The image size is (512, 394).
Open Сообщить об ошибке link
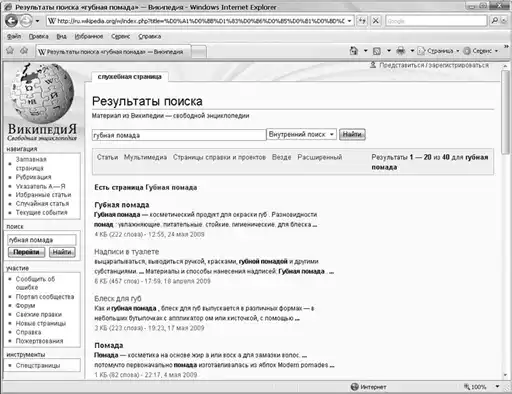[x=35, y=283]
